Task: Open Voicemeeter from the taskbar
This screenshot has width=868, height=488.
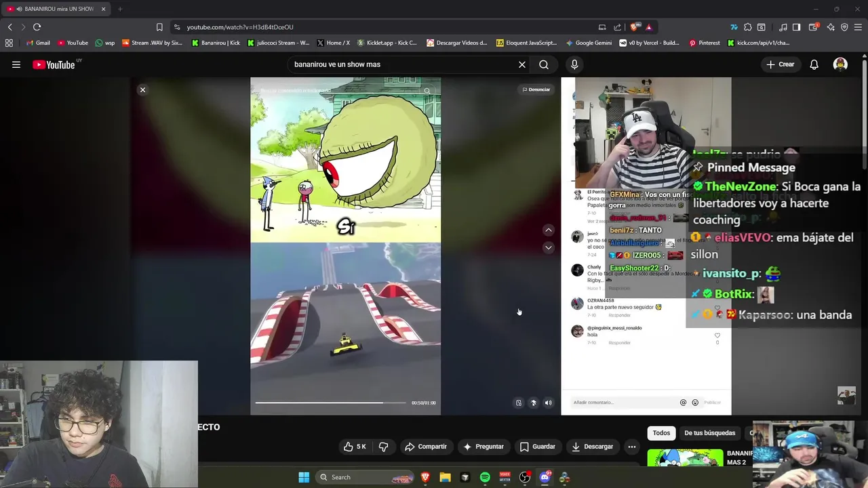Action: pyautogui.click(x=505, y=477)
